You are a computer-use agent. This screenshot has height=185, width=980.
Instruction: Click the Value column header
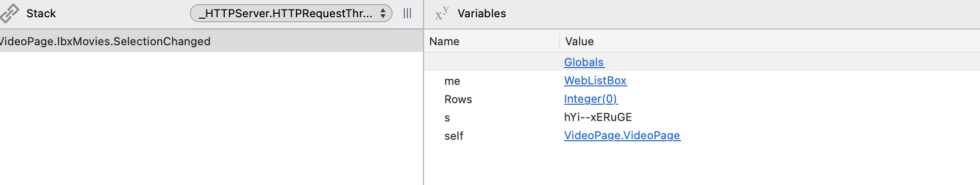tap(579, 41)
